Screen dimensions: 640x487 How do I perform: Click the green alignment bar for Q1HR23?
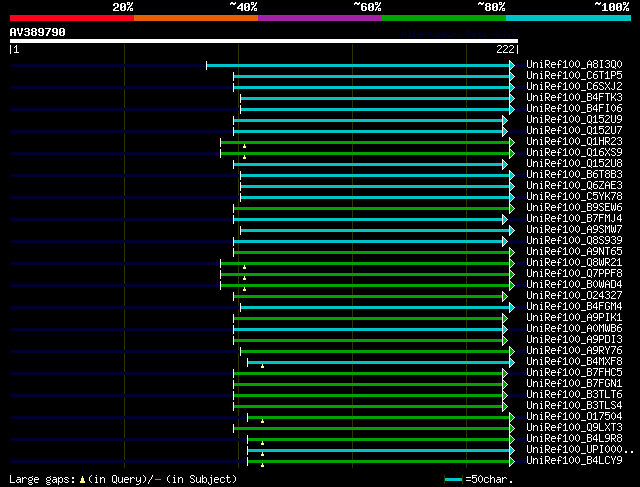click(x=365, y=142)
